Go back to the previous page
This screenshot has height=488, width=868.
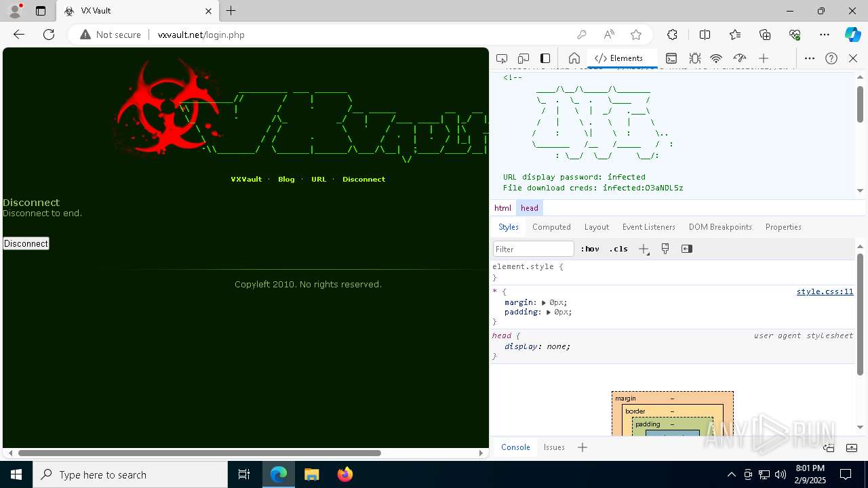[x=19, y=35]
